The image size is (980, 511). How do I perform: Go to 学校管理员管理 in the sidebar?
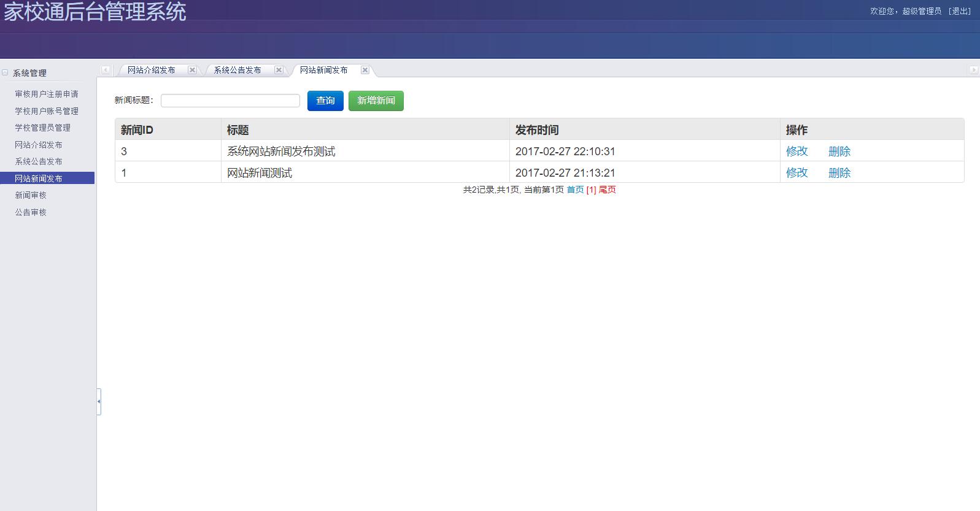pyautogui.click(x=43, y=128)
